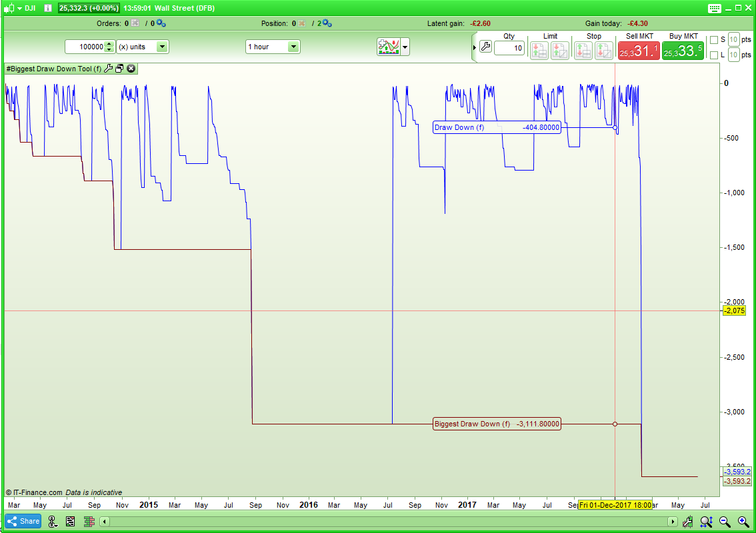Enable the S stop checkbox
This screenshot has height=533, width=756.
pyautogui.click(x=714, y=40)
